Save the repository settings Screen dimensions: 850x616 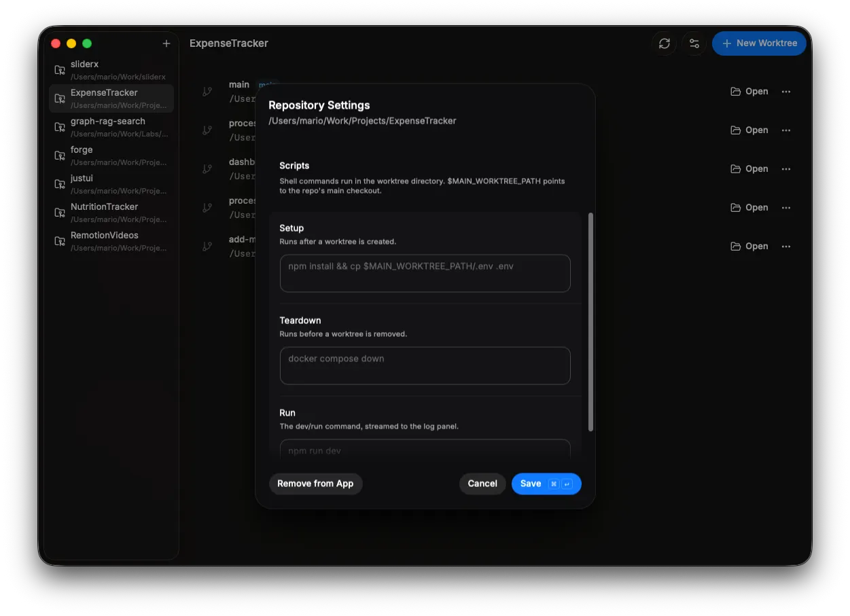pos(546,484)
